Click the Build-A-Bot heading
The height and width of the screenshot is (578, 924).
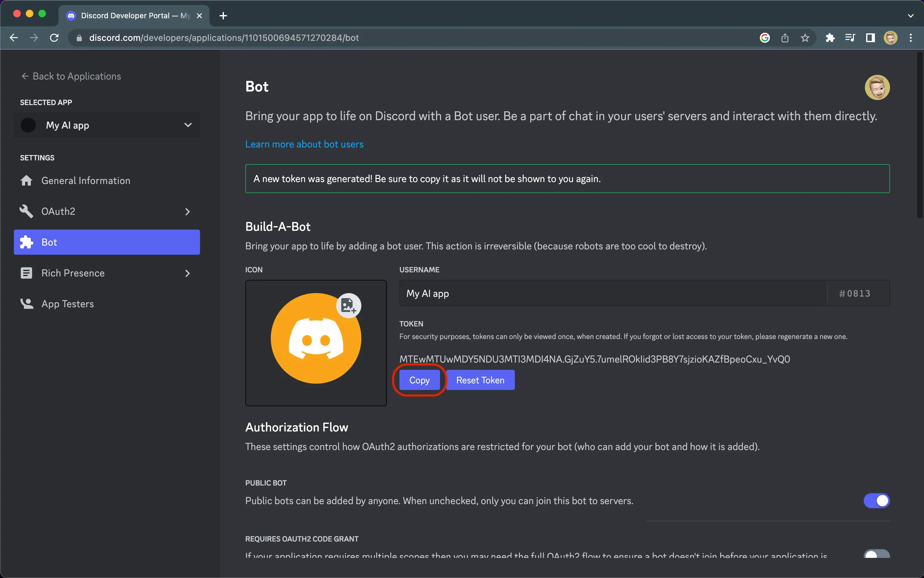(x=277, y=227)
